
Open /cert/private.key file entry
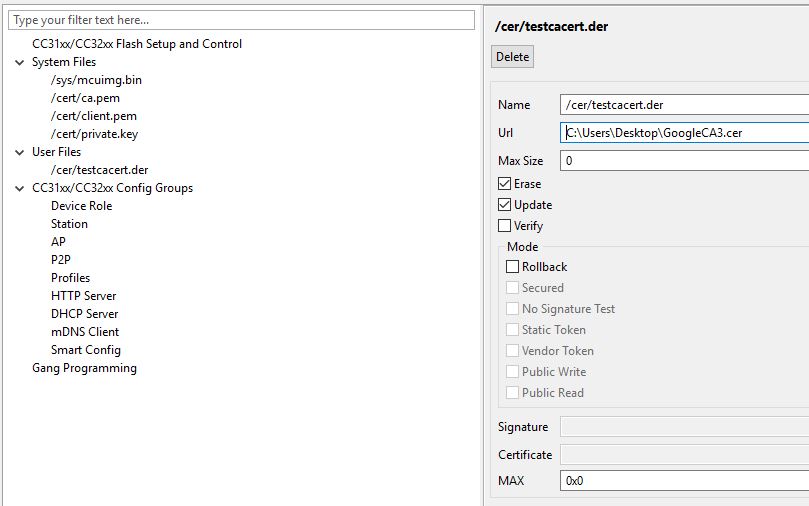[94, 134]
